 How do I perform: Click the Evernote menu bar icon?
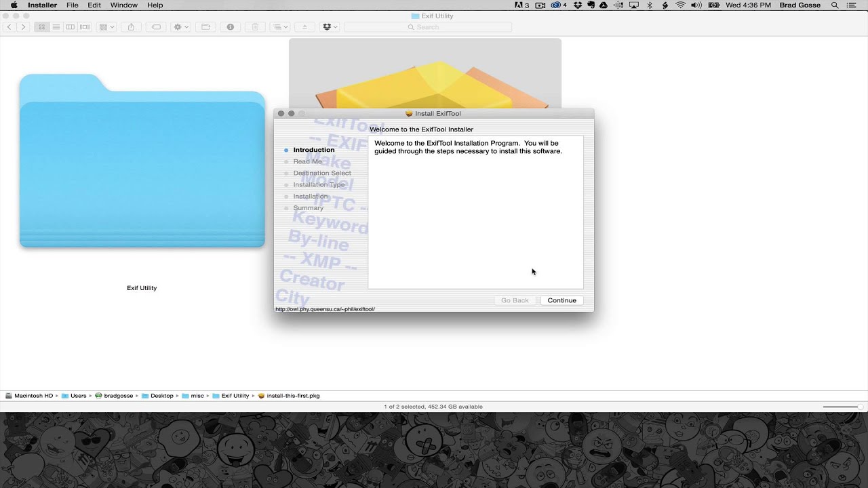point(591,5)
